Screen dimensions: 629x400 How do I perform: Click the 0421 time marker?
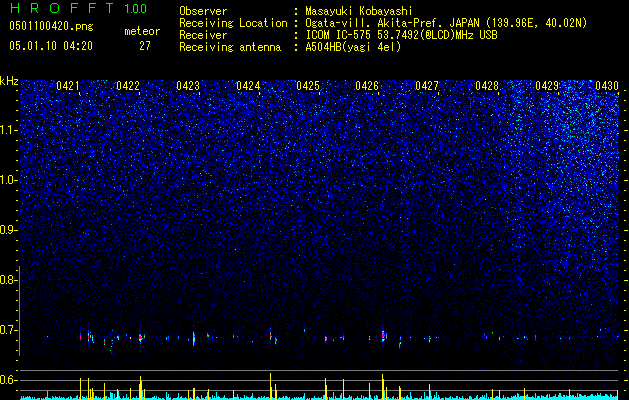(67, 86)
